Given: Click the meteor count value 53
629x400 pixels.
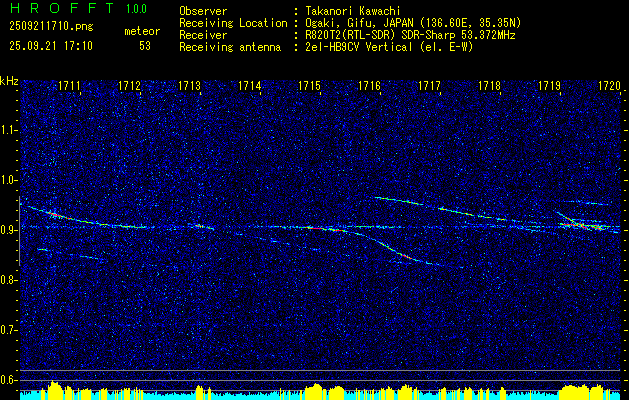Looking at the screenshot, I should 145,46.
